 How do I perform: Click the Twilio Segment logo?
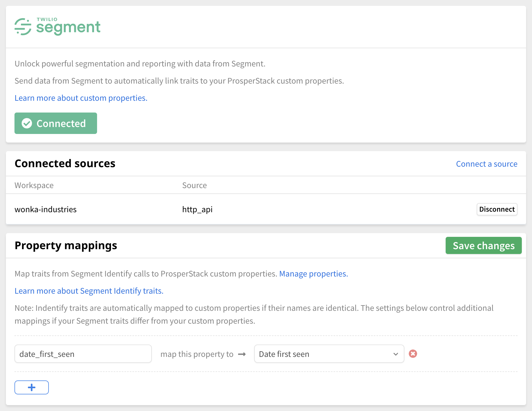57,27
